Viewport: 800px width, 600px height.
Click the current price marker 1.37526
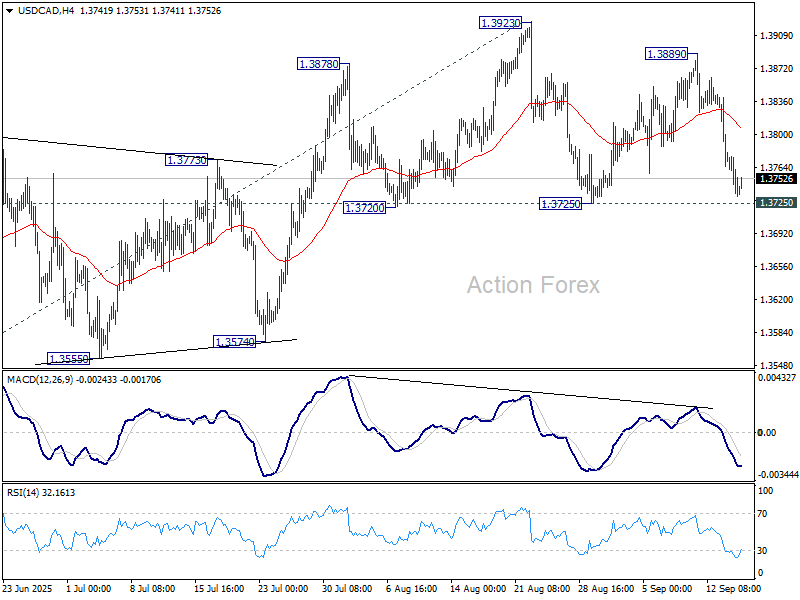(776, 178)
